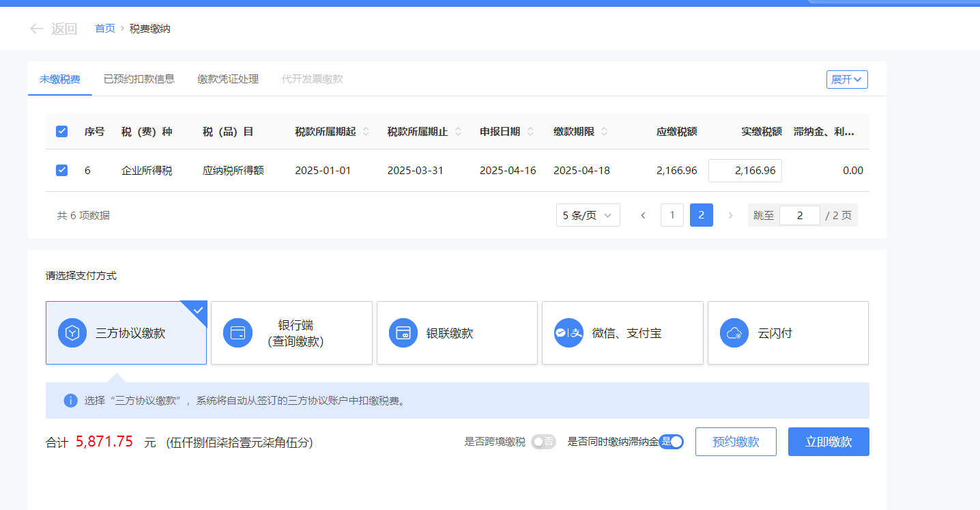The width and height of the screenshot is (980, 510).
Task: Sort by 税款所属期起 column sort icon
Action: coord(366,132)
